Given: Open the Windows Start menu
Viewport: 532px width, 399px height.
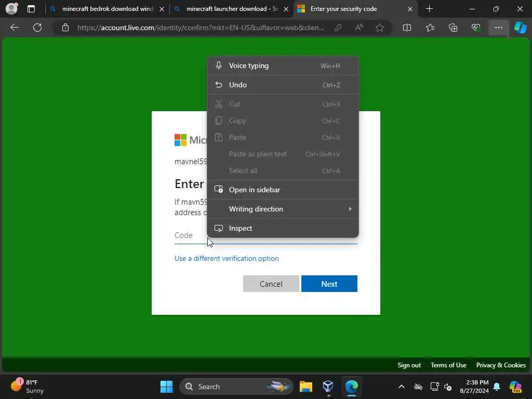Looking at the screenshot, I should (x=166, y=387).
